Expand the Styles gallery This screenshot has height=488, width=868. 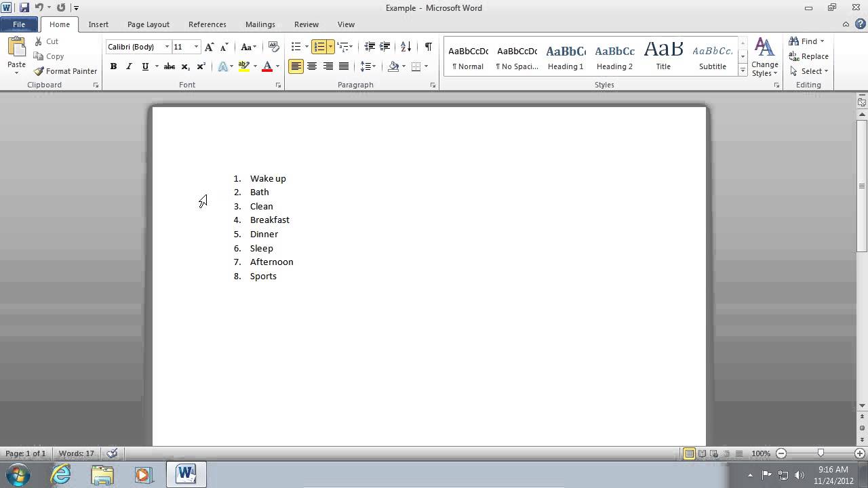[743, 70]
